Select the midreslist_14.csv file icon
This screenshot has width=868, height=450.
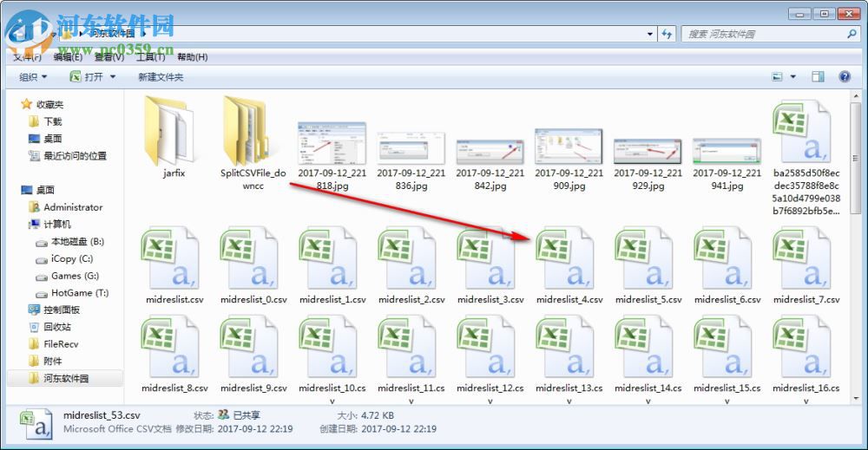click(x=644, y=347)
